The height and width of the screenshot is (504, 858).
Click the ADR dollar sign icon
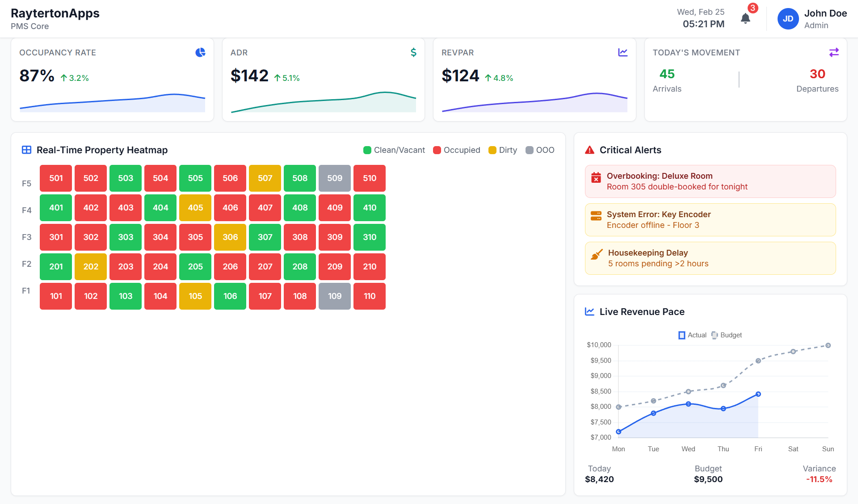tap(413, 52)
